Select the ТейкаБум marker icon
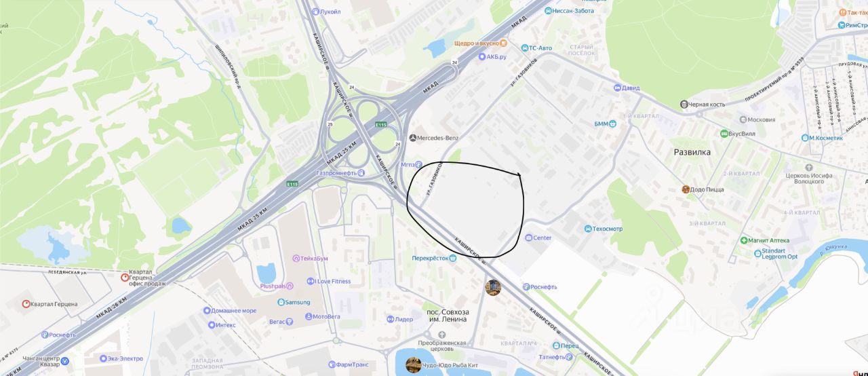Viewport: 868px width, 376px height. pyautogui.click(x=296, y=258)
